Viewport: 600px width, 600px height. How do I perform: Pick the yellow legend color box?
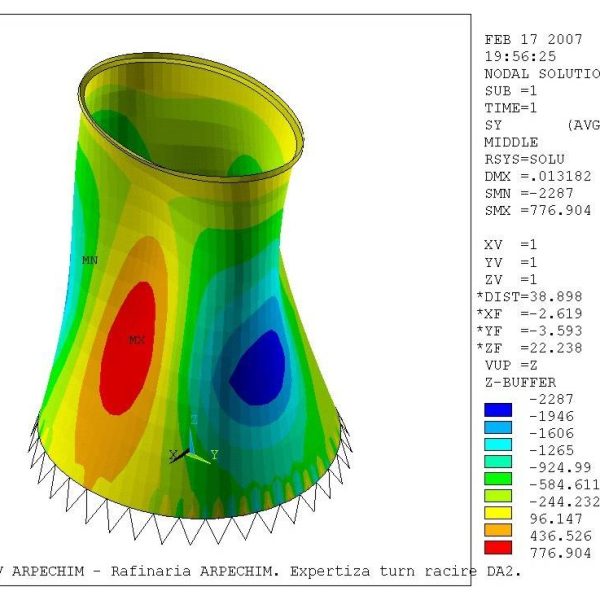coord(497,512)
